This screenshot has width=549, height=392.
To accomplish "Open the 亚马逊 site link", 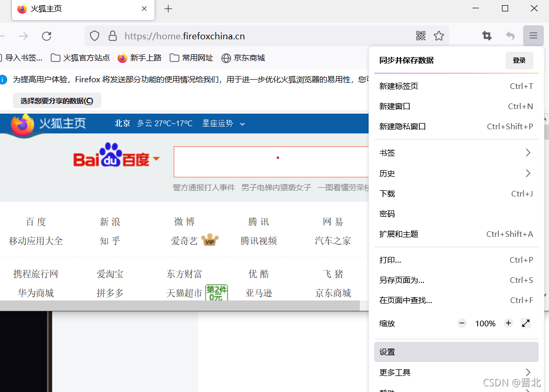I will pos(259,293).
